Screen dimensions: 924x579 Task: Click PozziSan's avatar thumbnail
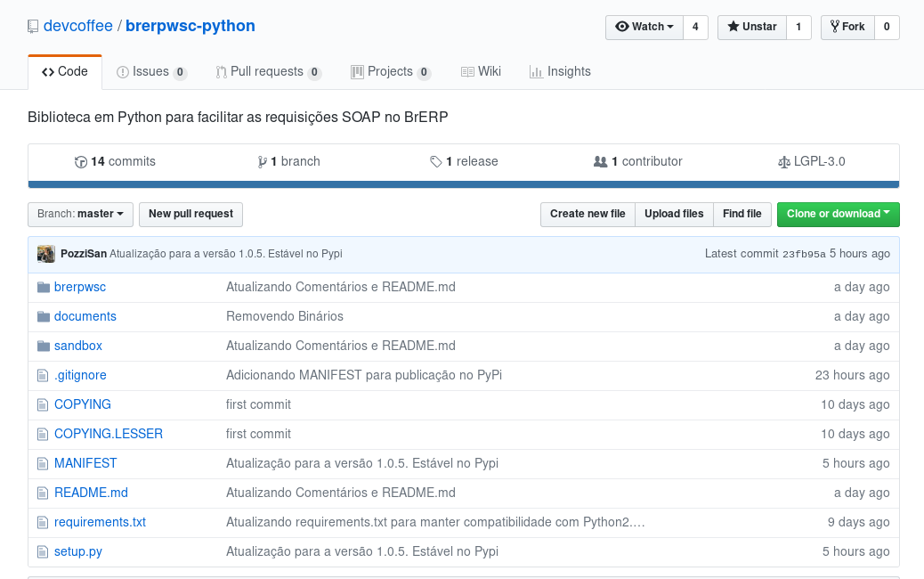click(46, 254)
